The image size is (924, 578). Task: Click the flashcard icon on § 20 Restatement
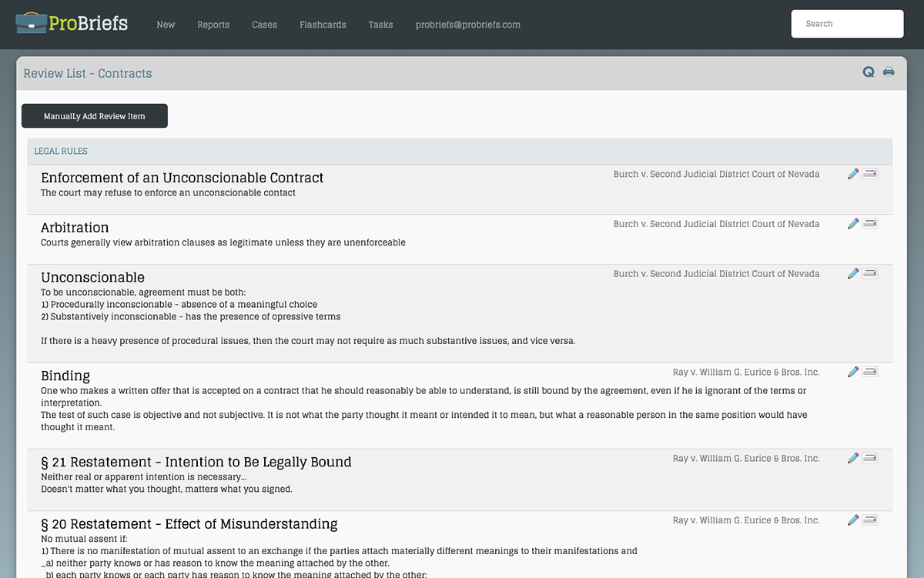(870, 520)
